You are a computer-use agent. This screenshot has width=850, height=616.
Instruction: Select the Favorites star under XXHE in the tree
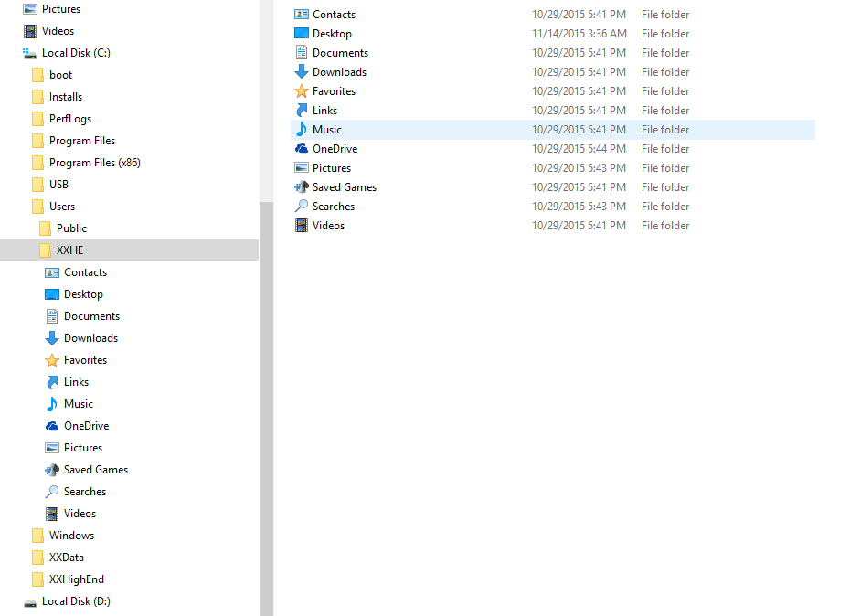tap(52, 360)
